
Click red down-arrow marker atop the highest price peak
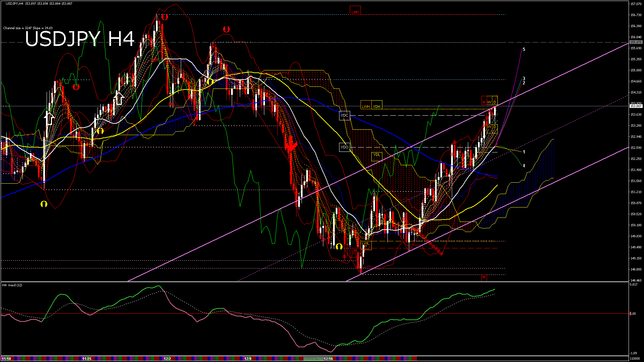click(x=164, y=17)
